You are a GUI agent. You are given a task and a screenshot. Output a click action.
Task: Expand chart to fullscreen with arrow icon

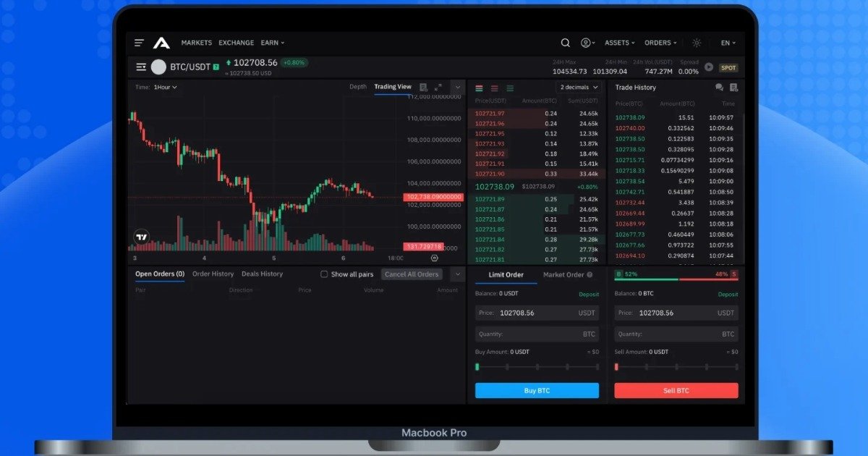point(437,87)
